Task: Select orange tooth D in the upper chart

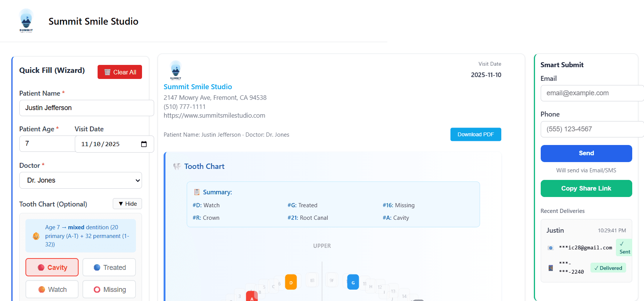Action: pyautogui.click(x=291, y=282)
